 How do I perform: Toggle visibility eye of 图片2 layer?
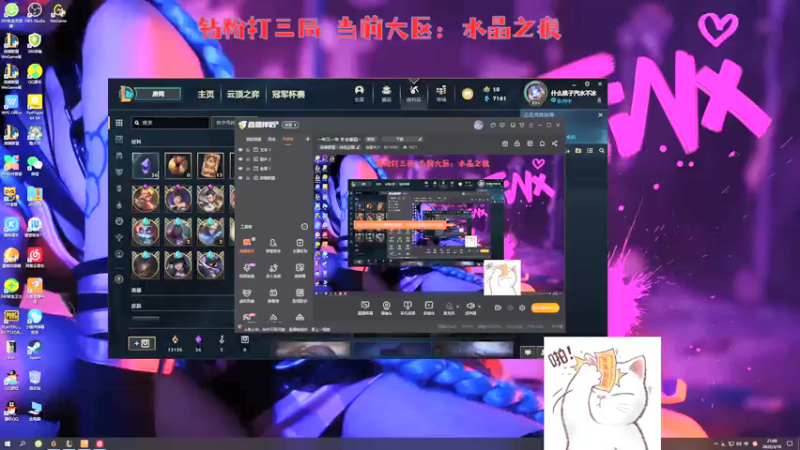point(241,159)
